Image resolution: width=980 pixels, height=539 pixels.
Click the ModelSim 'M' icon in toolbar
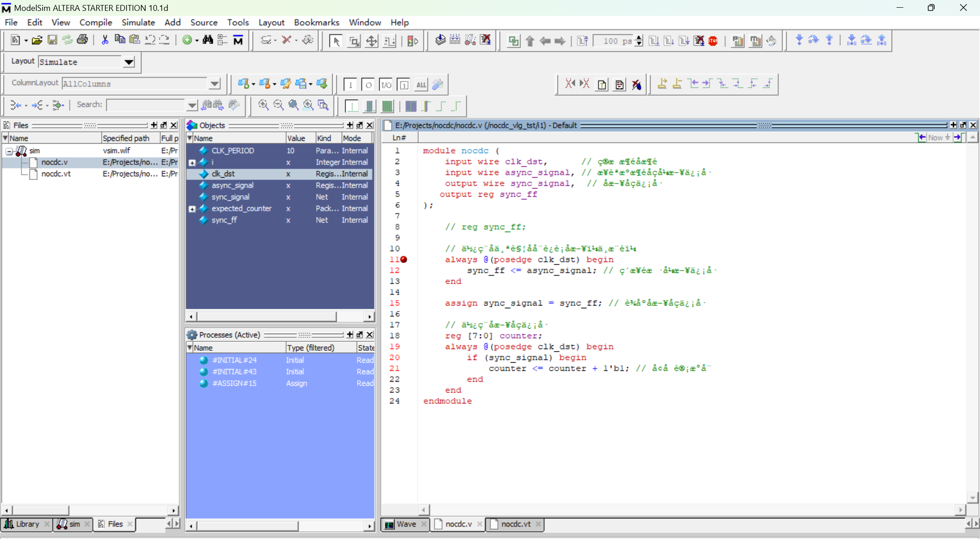coord(238,40)
